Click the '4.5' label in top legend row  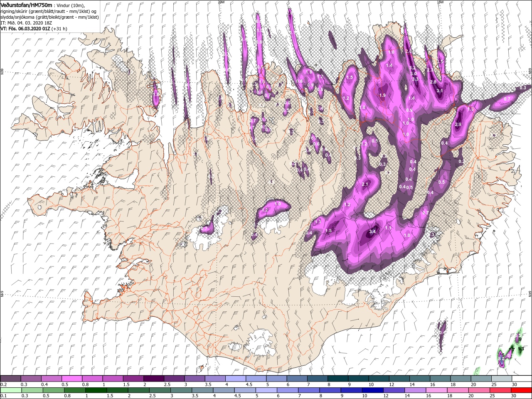249,384
